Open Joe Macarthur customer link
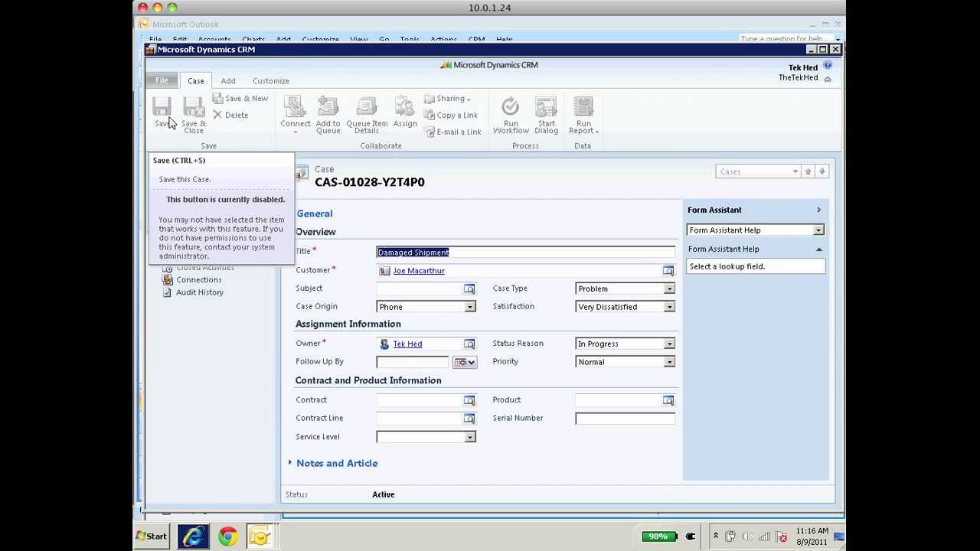Image resolution: width=980 pixels, height=551 pixels. [419, 271]
